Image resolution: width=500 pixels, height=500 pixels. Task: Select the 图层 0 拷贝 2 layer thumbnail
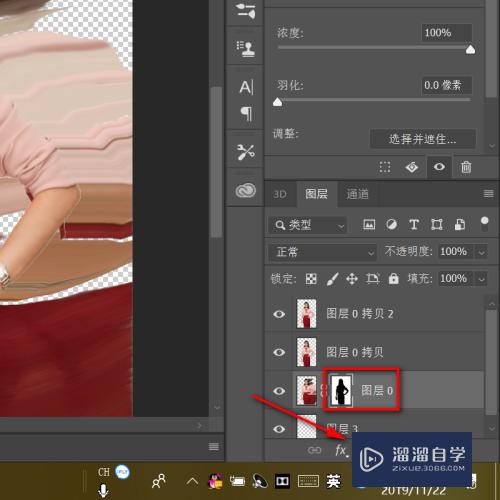[x=306, y=314]
